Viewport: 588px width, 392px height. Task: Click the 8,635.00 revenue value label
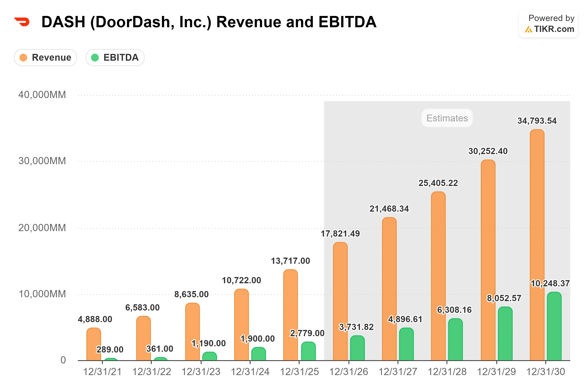tap(191, 294)
